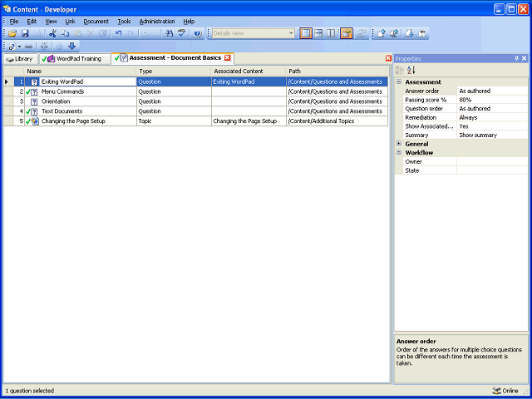The width and height of the screenshot is (532, 399).
Task: Toggle the Properties pane toolbar button
Action: click(347, 33)
